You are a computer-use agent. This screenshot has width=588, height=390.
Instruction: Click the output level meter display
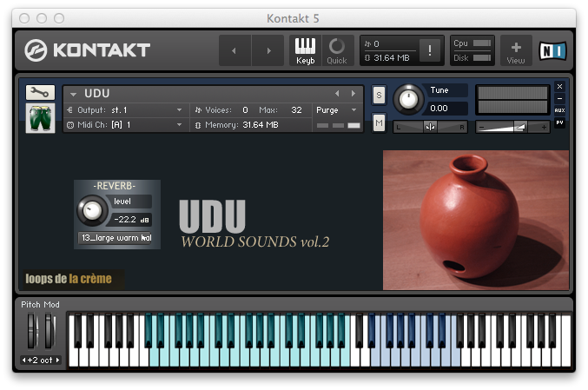(512, 100)
